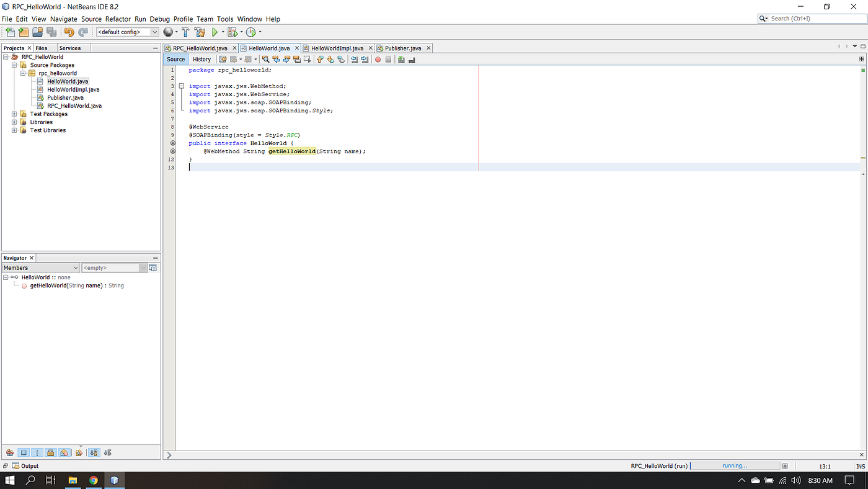The height and width of the screenshot is (489, 868).
Task: Click the Search (Ctrl+I) field
Action: [x=811, y=19]
